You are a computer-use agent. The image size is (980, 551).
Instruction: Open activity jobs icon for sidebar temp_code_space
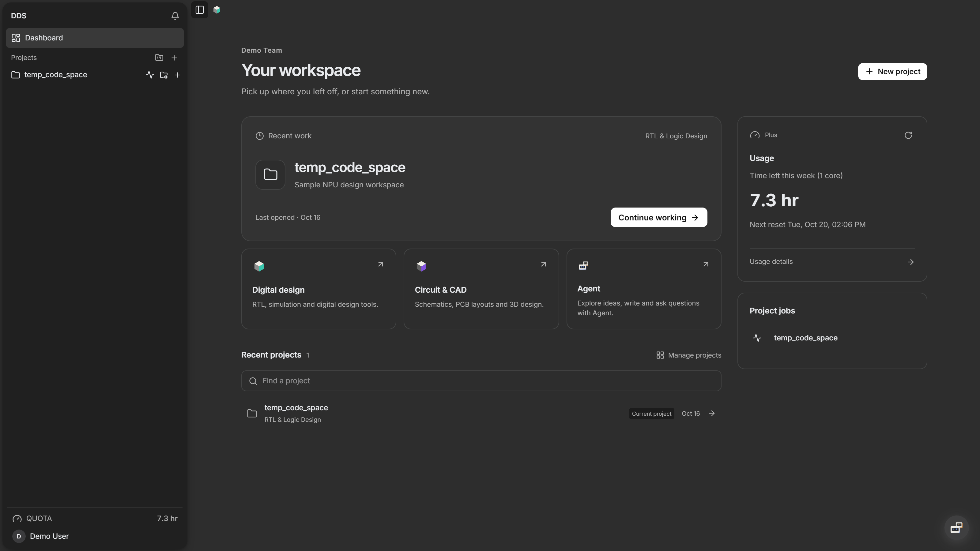[x=150, y=75]
